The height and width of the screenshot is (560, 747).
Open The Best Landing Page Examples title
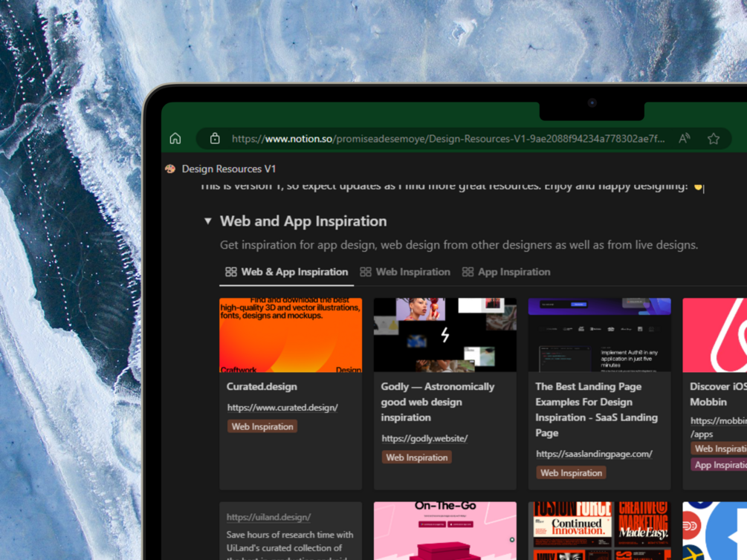click(596, 409)
